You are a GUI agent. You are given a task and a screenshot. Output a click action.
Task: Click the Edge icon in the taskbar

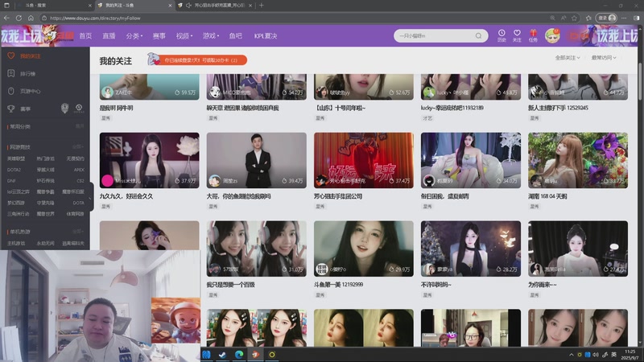click(239, 355)
